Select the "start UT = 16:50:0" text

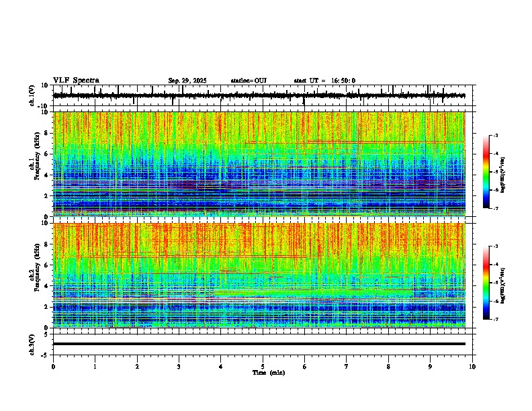tap(324, 81)
